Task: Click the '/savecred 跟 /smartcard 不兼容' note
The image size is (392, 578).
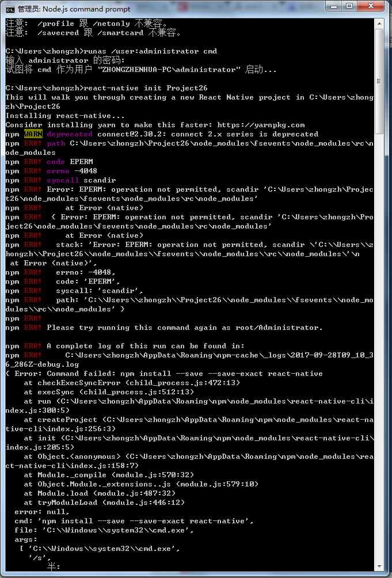Action: coord(93,33)
